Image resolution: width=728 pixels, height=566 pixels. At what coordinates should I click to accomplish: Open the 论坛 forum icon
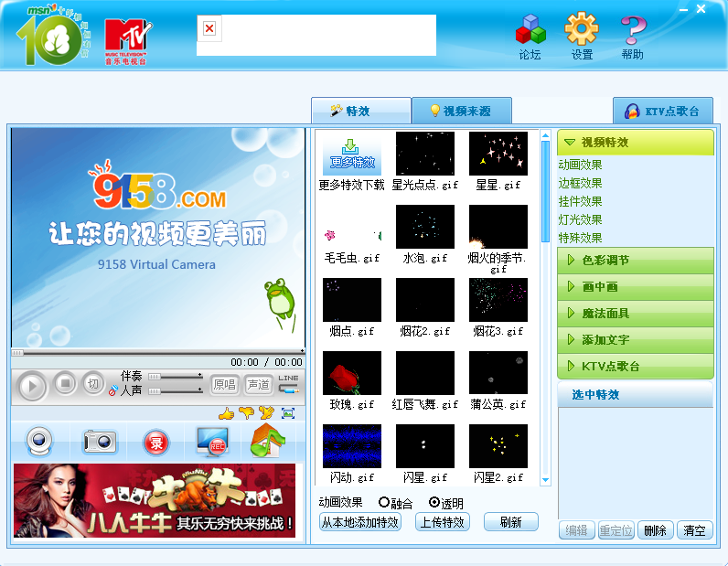(530, 37)
